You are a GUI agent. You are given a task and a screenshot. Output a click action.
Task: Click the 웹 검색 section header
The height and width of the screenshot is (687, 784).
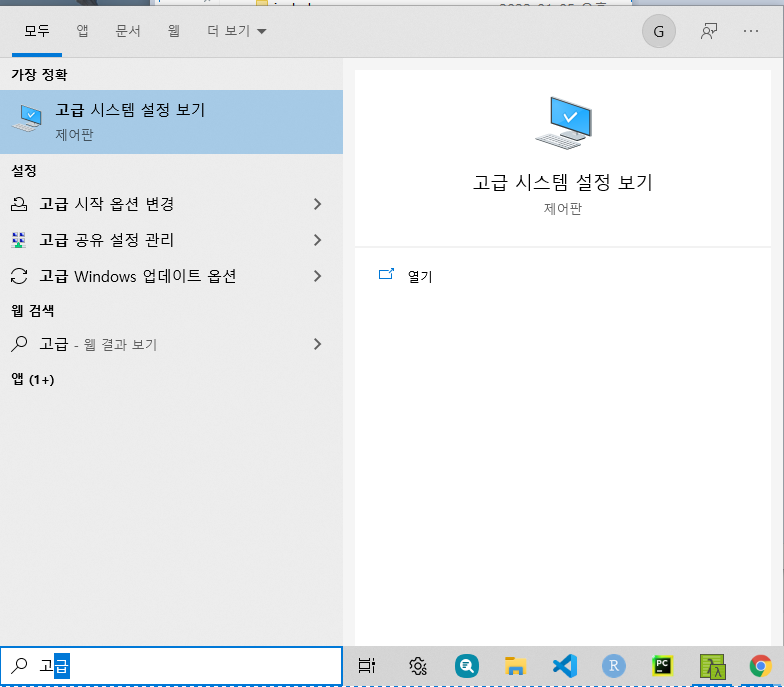point(32,311)
